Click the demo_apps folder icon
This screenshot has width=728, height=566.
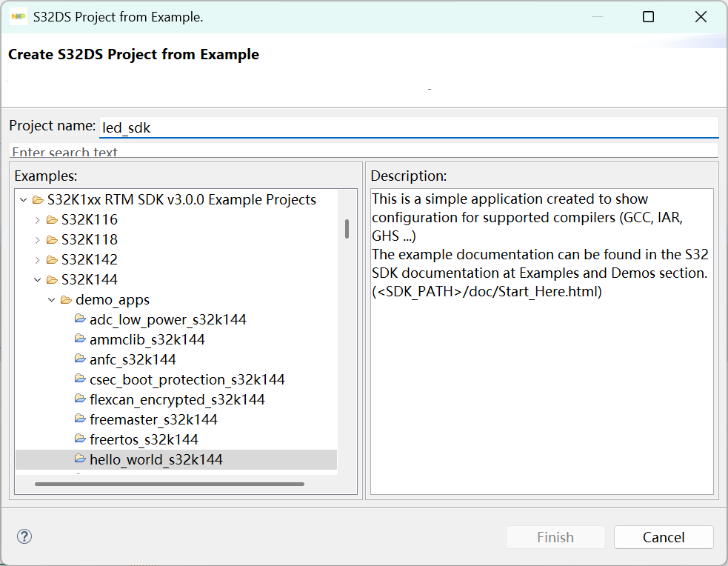[67, 300]
